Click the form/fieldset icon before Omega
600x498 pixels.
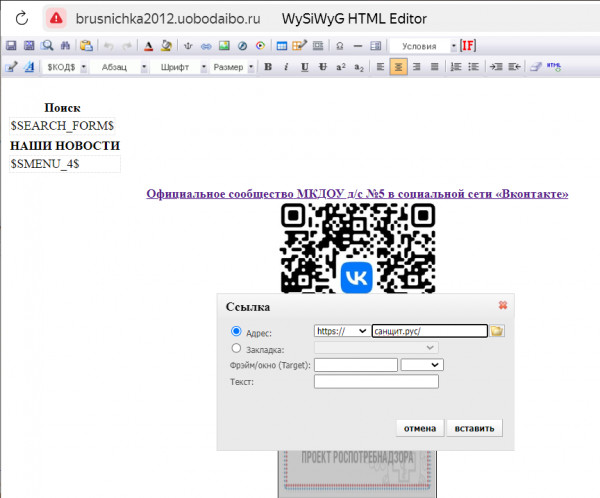coord(318,46)
